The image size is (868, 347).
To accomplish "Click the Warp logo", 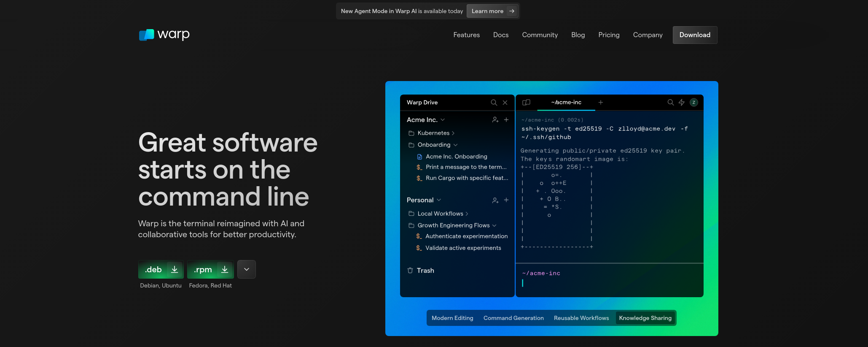I will click(164, 35).
